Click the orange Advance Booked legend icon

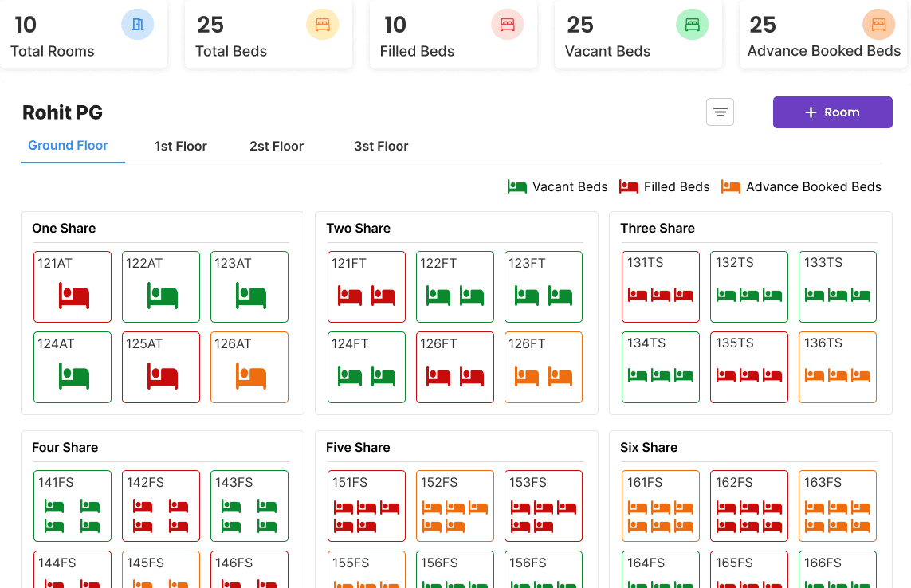click(730, 186)
